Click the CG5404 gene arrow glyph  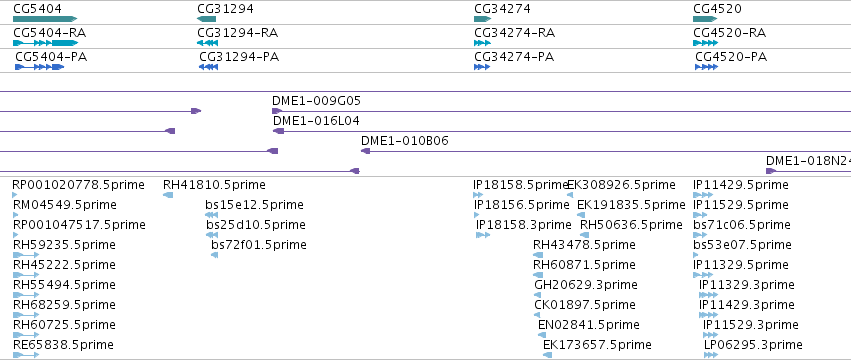tap(45, 19)
